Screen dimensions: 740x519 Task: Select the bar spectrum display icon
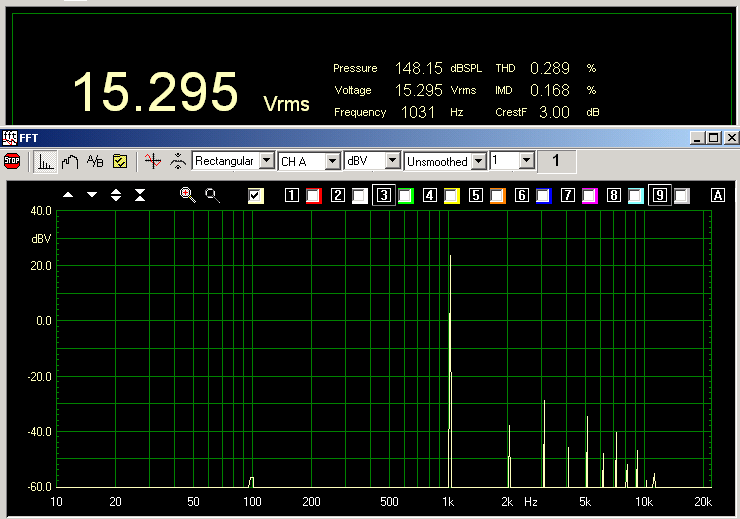(x=46, y=160)
